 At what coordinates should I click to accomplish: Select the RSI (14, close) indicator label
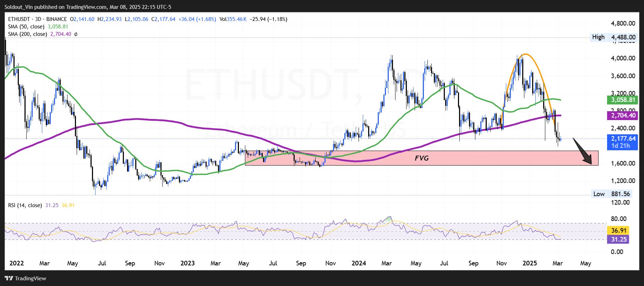point(25,205)
